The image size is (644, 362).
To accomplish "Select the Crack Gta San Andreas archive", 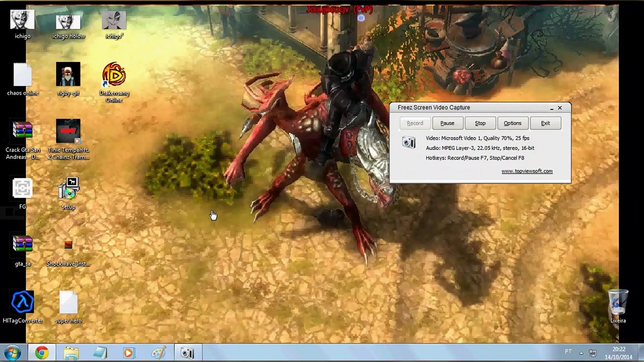I will (23, 140).
